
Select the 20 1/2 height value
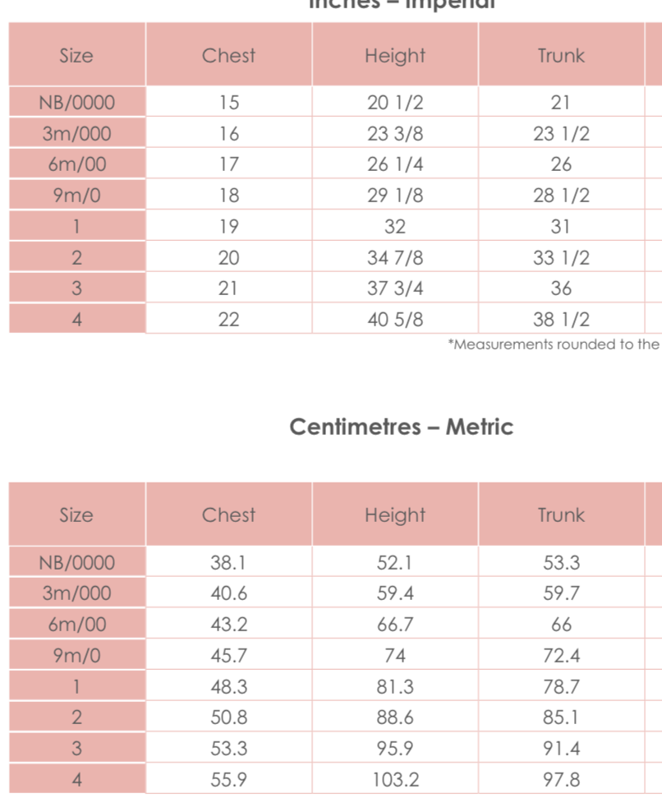395,103
